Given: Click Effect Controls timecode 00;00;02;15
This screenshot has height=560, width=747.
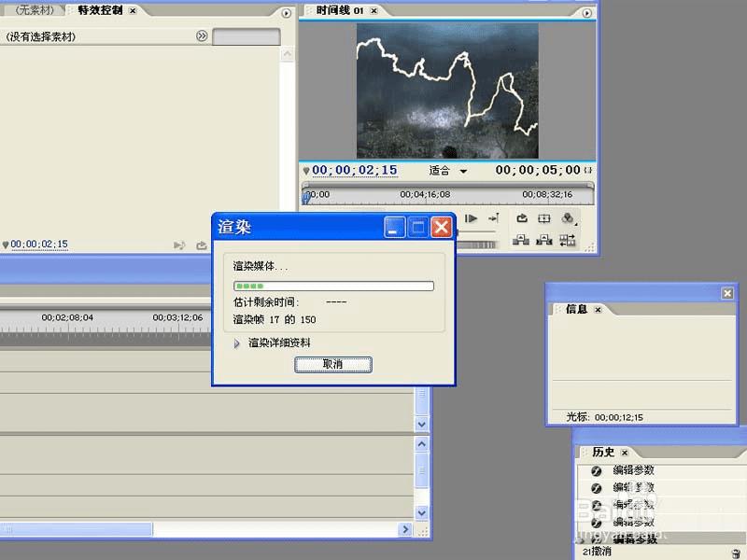Looking at the screenshot, I should point(39,245).
